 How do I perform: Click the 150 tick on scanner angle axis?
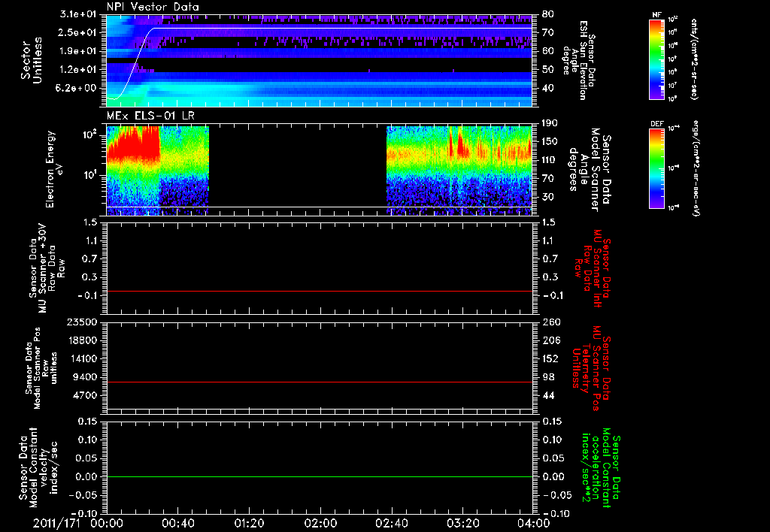[x=549, y=141]
